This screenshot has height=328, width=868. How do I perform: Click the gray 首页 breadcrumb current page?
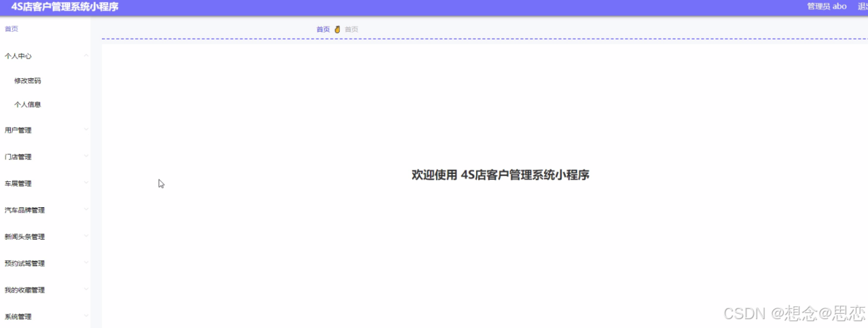click(351, 29)
